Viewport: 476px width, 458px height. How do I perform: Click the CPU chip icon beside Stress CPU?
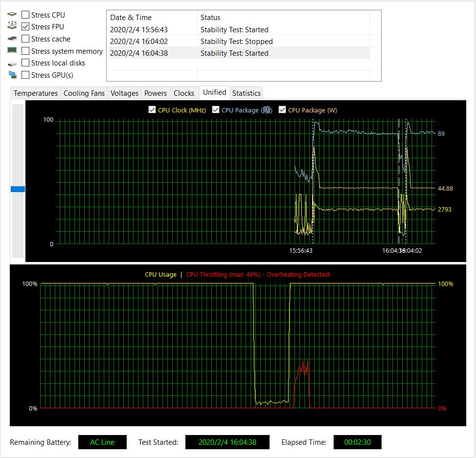12,15
